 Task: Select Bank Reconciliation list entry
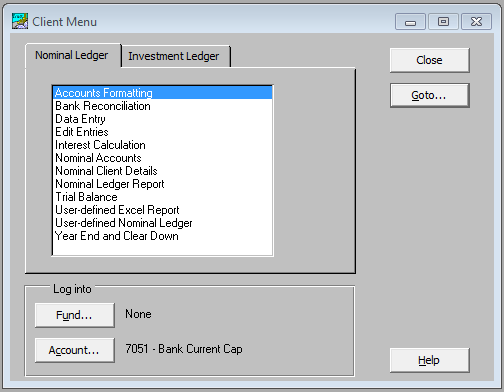click(x=162, y=106)
